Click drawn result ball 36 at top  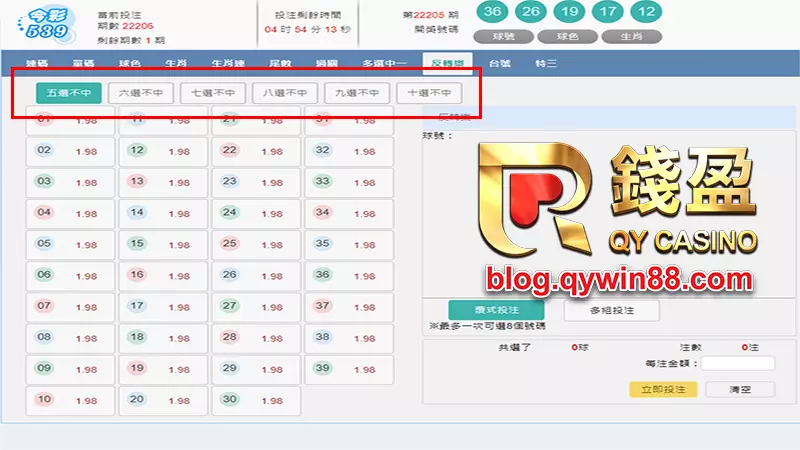pyautogui.click(x=492, y=11)
